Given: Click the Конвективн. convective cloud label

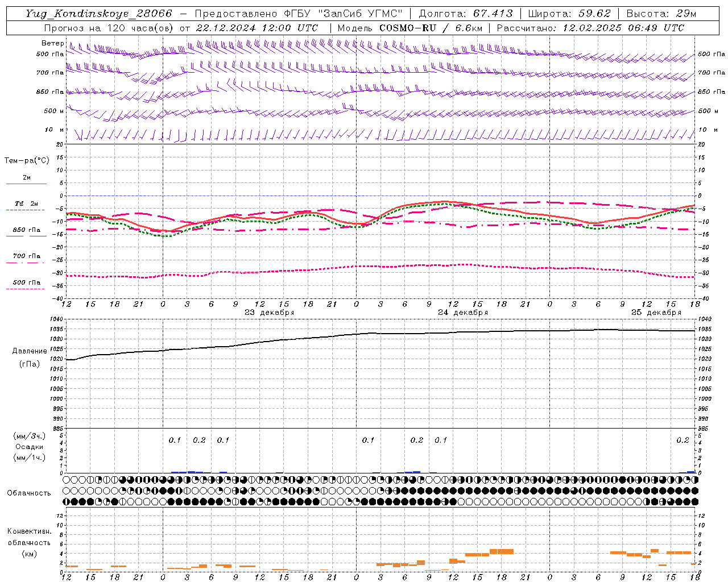Looking at the screenshot, I should pyautogui.click(x=29, y=531).
